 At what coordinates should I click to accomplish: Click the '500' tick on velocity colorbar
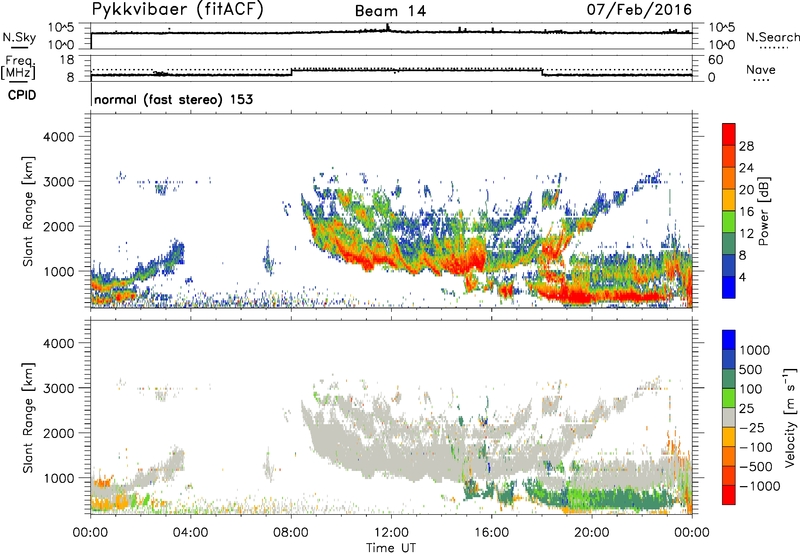click(x=752, y=369)
